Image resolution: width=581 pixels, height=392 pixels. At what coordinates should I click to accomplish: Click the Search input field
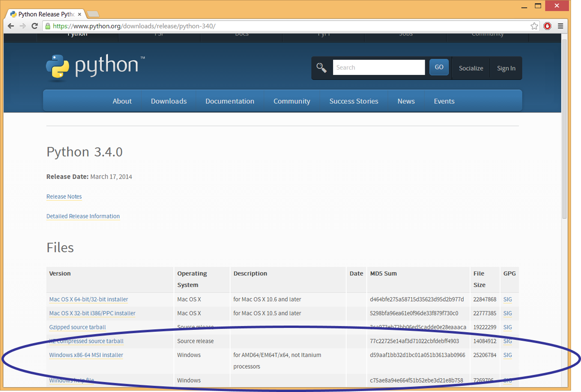379,67
